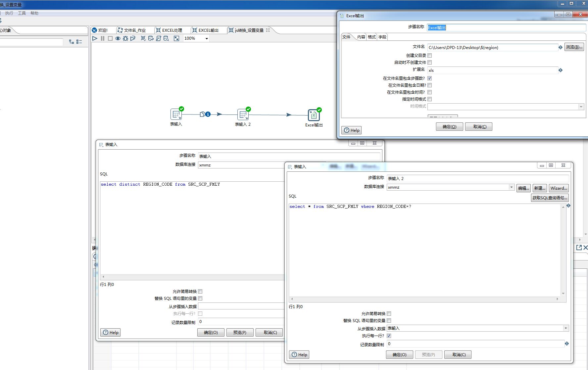The height and width of the screenshot is (370, 588).
Task: Click the blue info icon on the hop
Action: click(208, 114)
